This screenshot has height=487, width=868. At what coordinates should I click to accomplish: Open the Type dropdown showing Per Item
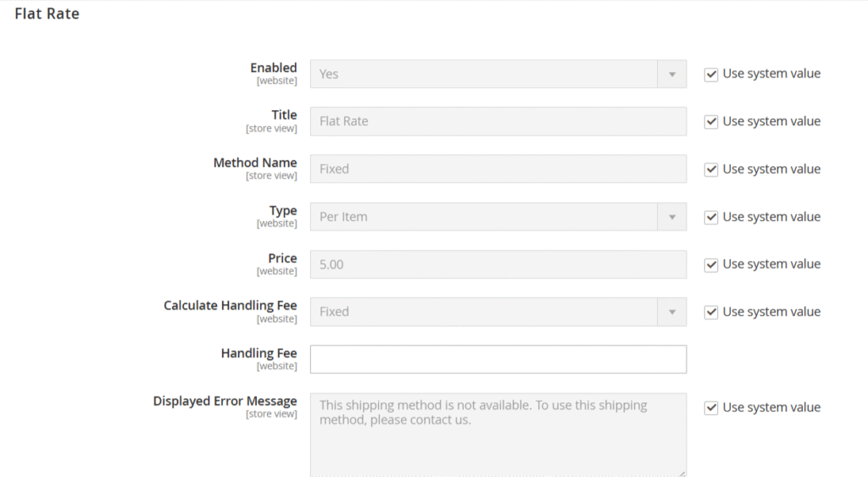coord(498,217)
